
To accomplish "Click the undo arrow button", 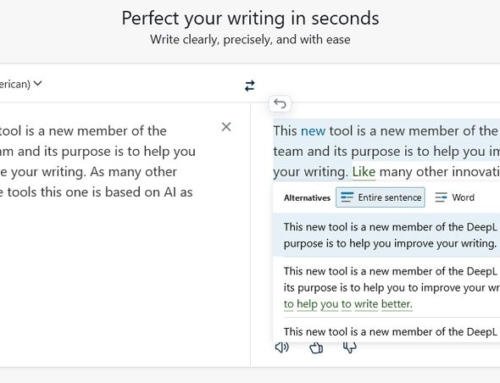I will (280, 104).
